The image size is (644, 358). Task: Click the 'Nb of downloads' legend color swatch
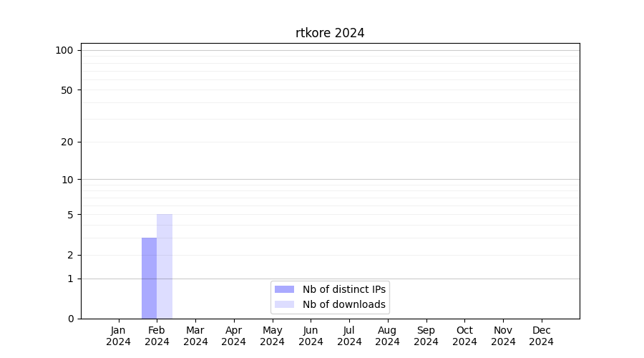tap(284, 304)
